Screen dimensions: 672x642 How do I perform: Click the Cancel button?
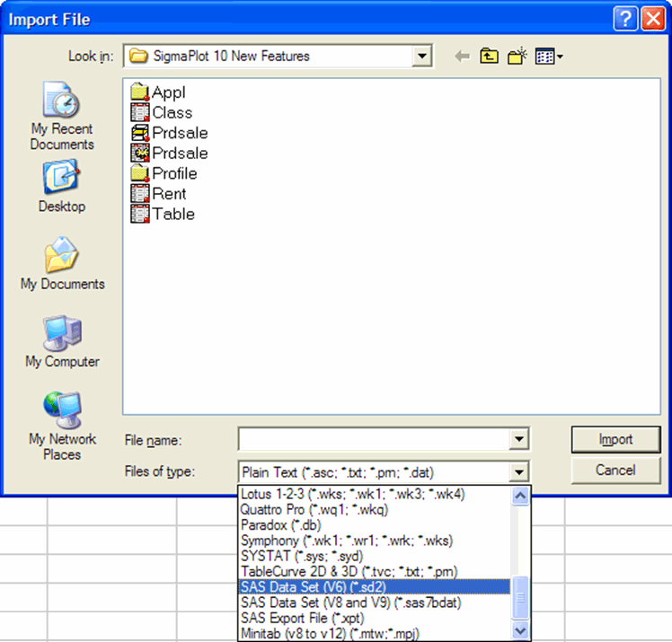click(x=615, y=471)
